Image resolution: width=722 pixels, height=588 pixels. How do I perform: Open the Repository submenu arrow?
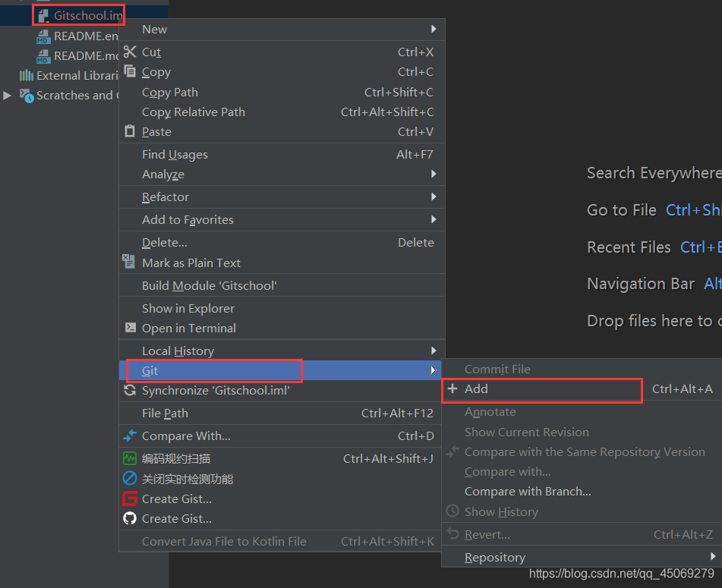(713, 556)
